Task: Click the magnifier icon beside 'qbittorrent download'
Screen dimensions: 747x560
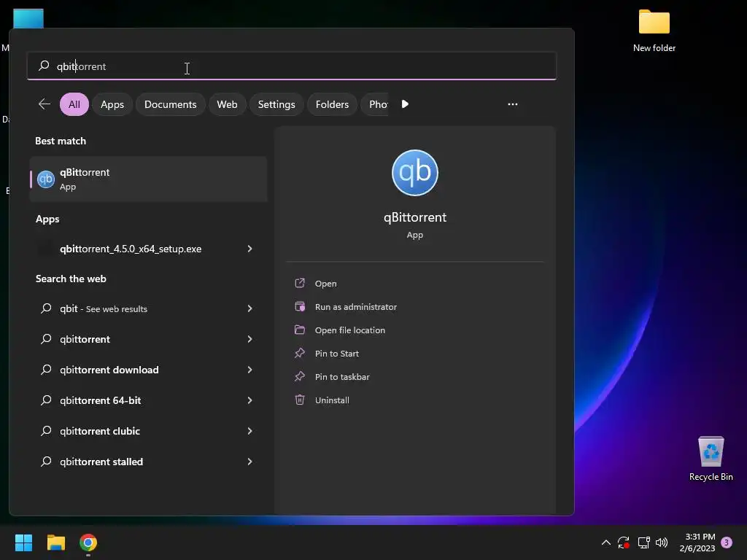Action: [46, 370]
